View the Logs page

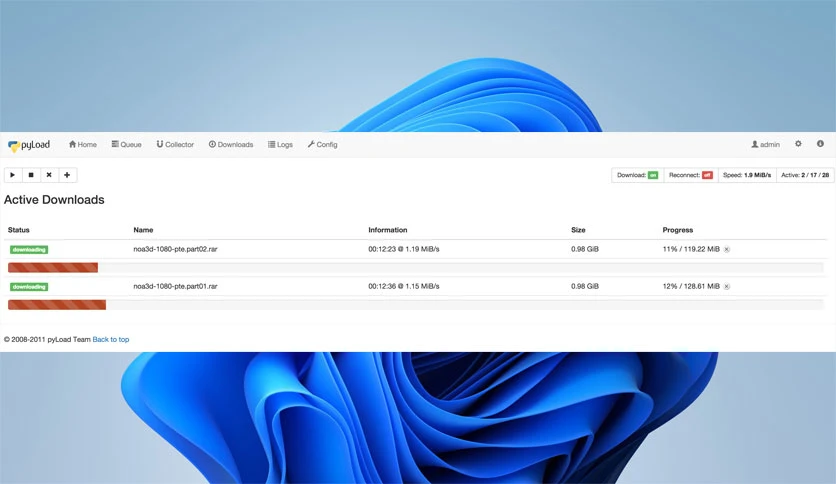click(x=280, y=144)
